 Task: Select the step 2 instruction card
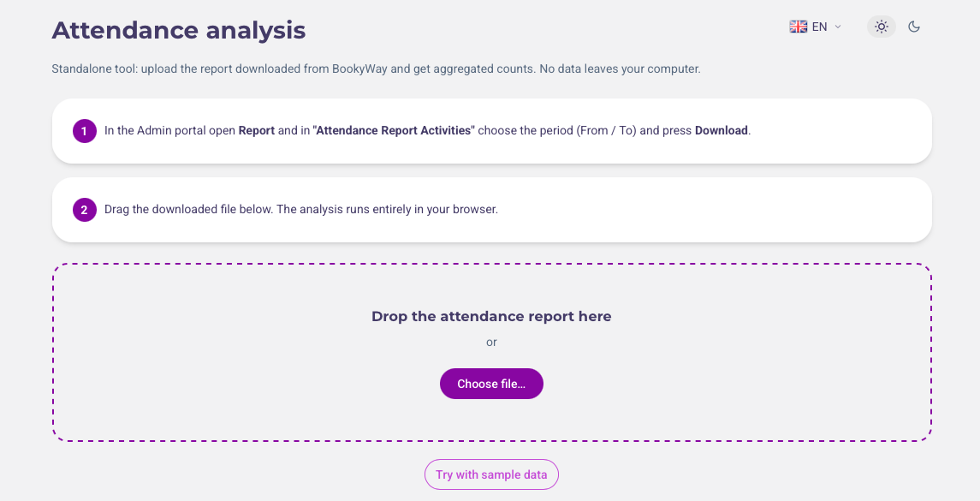click(492, 210)
